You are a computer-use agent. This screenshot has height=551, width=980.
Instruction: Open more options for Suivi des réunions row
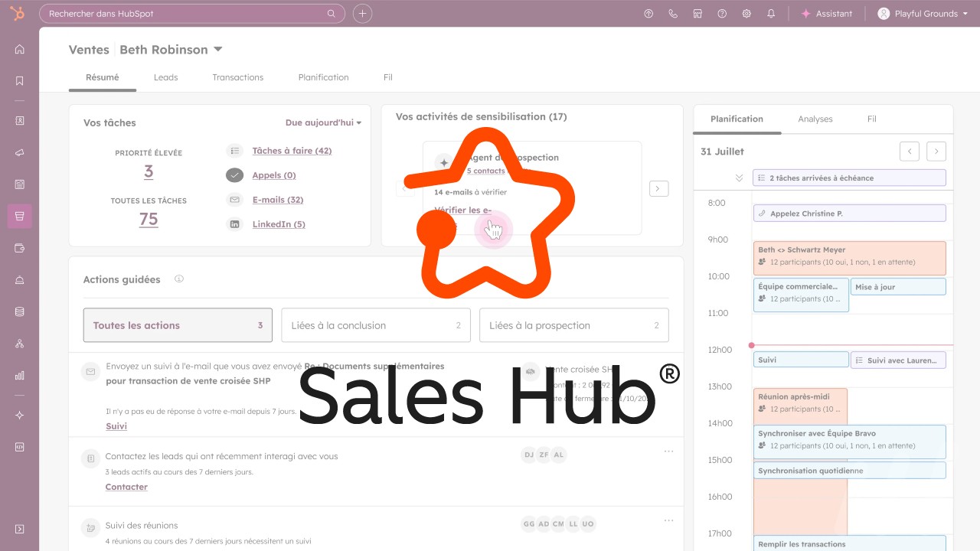pos(668,520)
